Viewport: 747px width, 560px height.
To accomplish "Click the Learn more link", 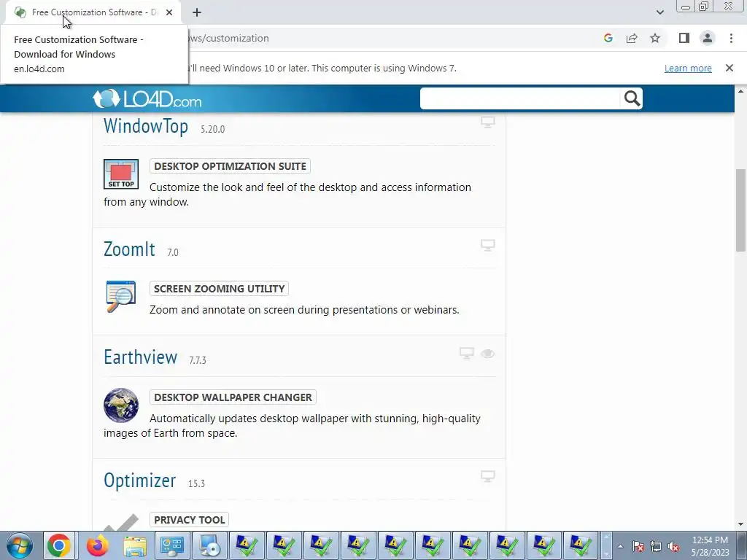I will pos(688,68).
